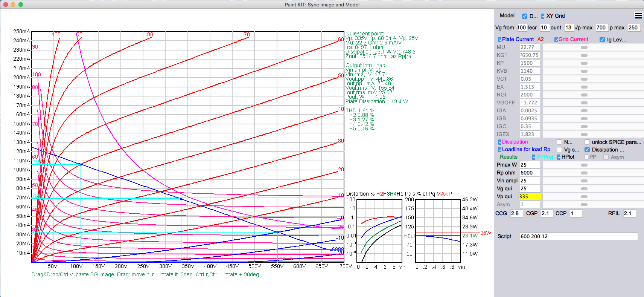The width and height of the screenshot is (644, 297).
Task: Click the Pmax W slider handle
Action: [584, 165]
